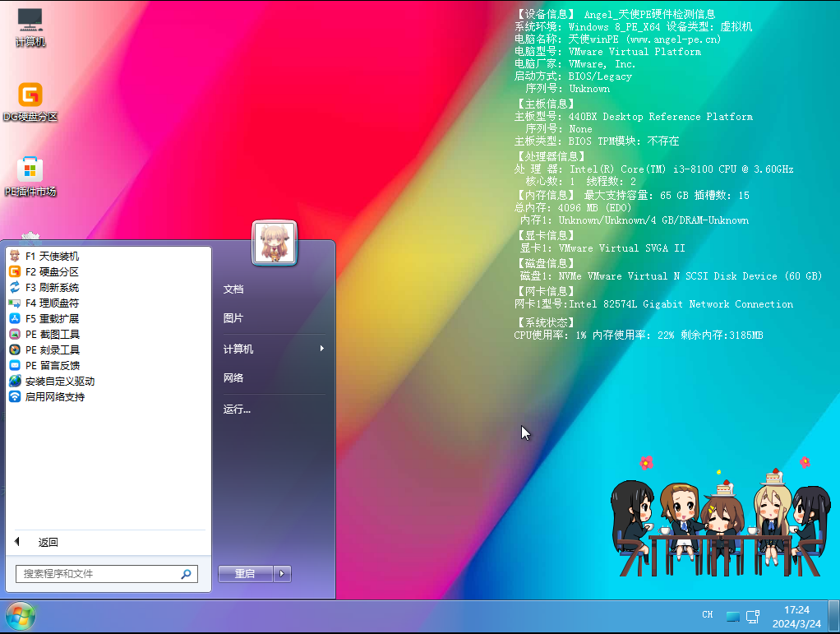Image resolution: width=840 pixels, height=634 pixels.
Task: Click the Windows Start orb
Action: click(21, 616)
